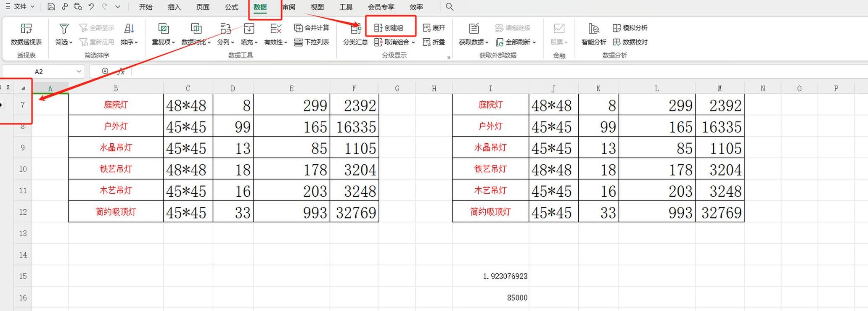This screenshot has width=868, height=311.
Task: Switch to the 页面 tab
Action: pyautogui.click(x=203, y=7)
